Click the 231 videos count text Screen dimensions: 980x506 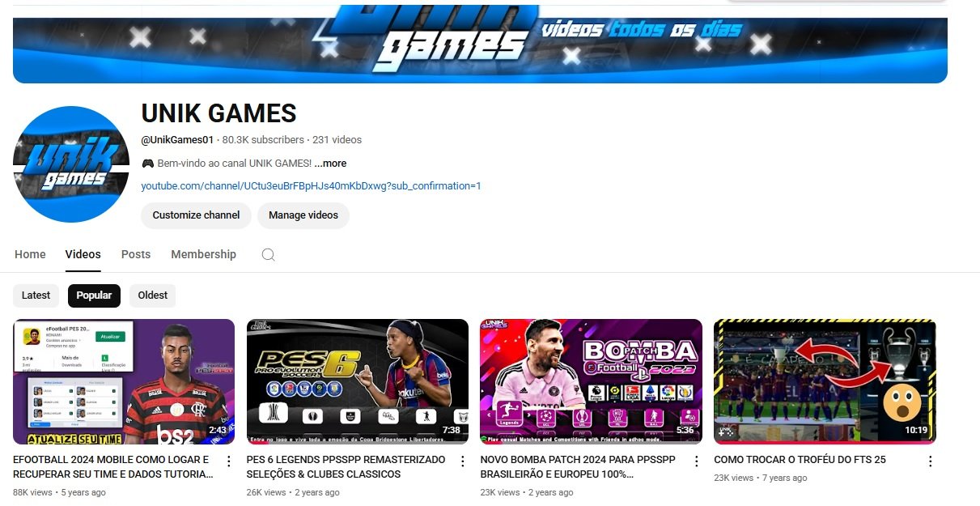point(337,140)
